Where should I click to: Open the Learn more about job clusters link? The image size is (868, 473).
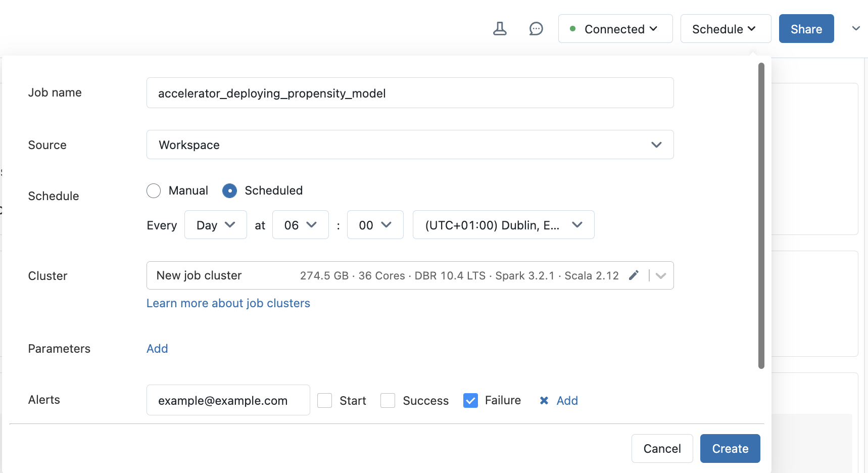pyautogui.click(x=228, y=303)
